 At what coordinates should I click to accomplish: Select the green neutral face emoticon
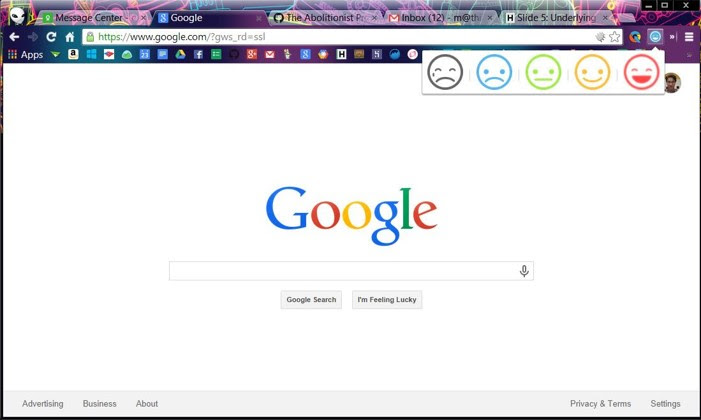point(543,72)
